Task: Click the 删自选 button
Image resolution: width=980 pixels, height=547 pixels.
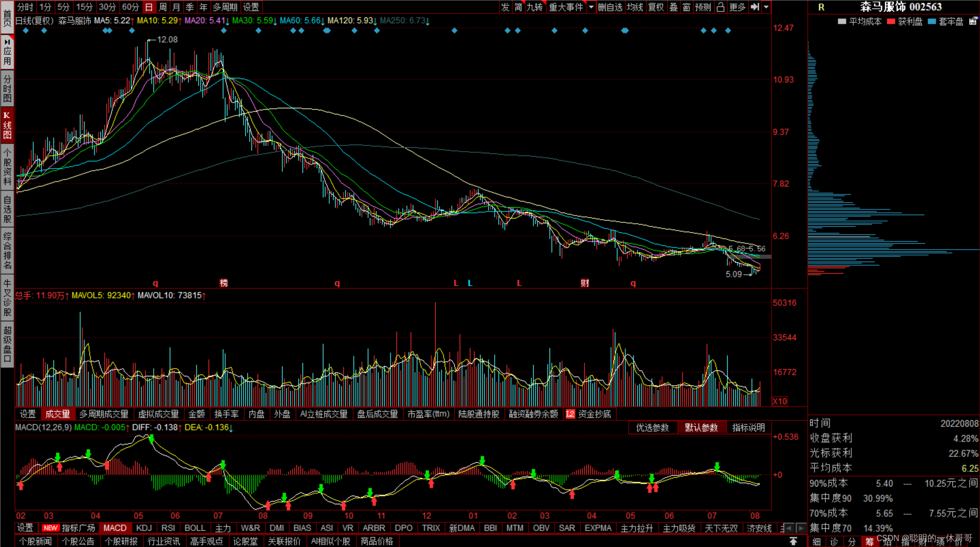Action: point(610,7)
